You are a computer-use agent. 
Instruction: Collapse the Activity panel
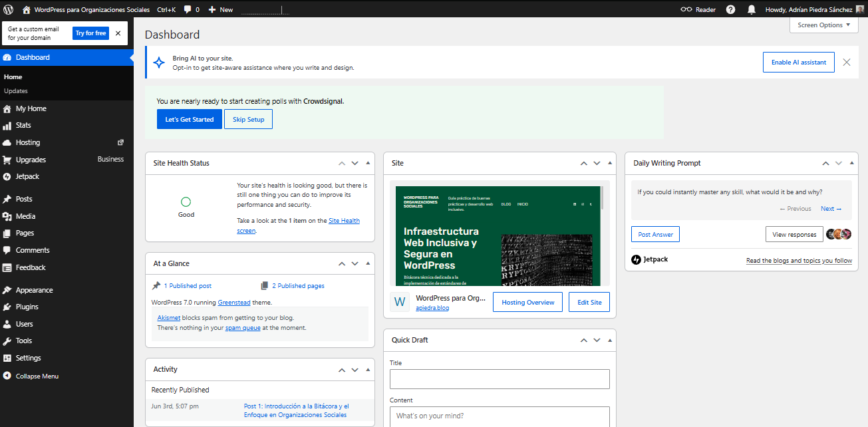[369, 369]
